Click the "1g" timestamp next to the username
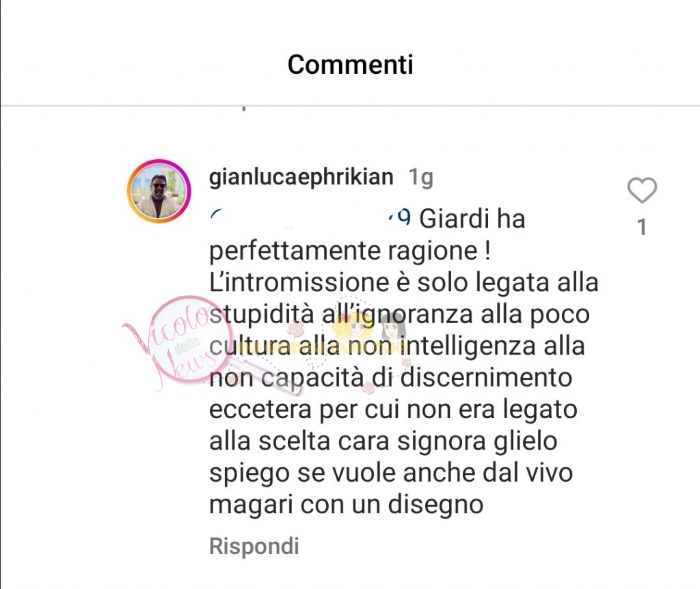Screen dimensions: 700x589 pyautogui.click(x=420, y=177)
